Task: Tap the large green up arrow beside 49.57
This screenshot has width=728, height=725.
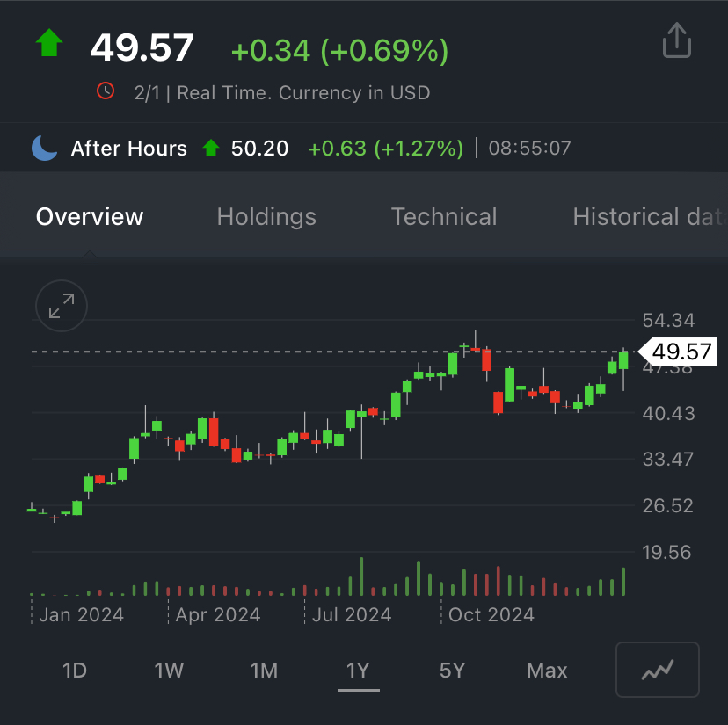Action: coord(49,43)
